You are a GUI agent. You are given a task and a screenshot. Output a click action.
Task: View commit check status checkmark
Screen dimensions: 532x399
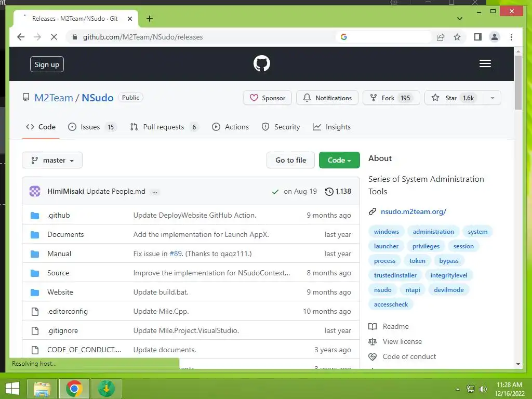click(275, 192)
